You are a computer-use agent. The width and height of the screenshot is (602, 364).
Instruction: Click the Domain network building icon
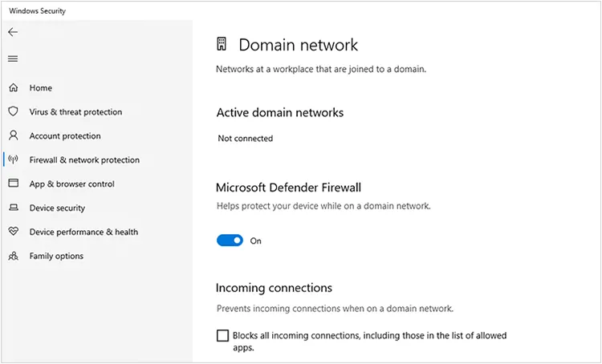[222, 45]
